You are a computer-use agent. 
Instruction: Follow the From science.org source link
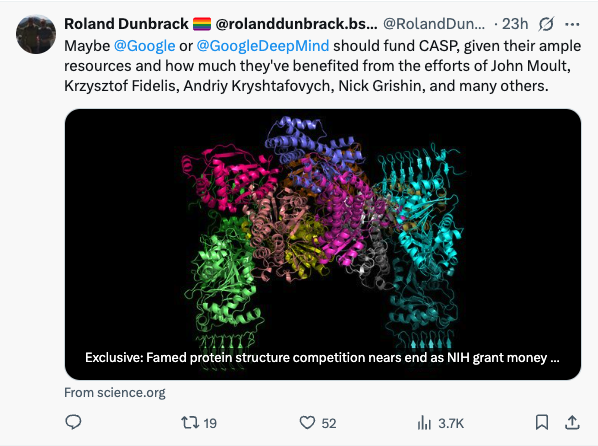[x=115, y=393]
